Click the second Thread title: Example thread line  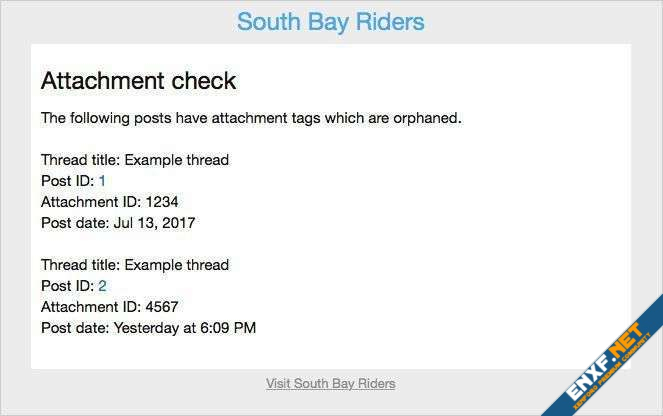[135, 265]
